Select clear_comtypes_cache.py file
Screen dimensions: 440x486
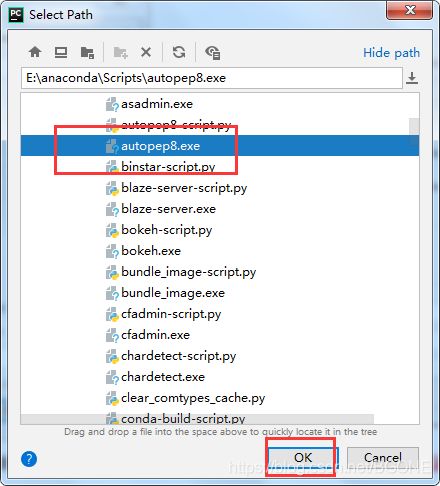[193, 398]
